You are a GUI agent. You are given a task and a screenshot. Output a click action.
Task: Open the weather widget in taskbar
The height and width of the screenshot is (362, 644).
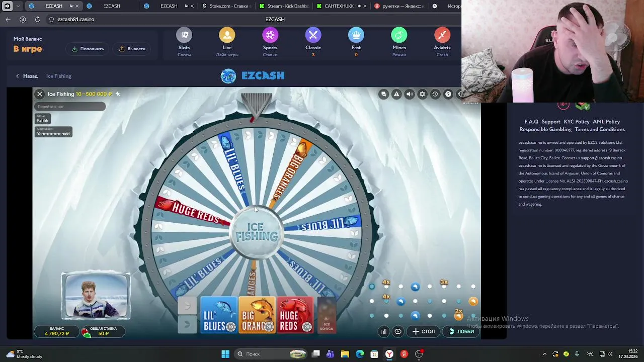24,354
